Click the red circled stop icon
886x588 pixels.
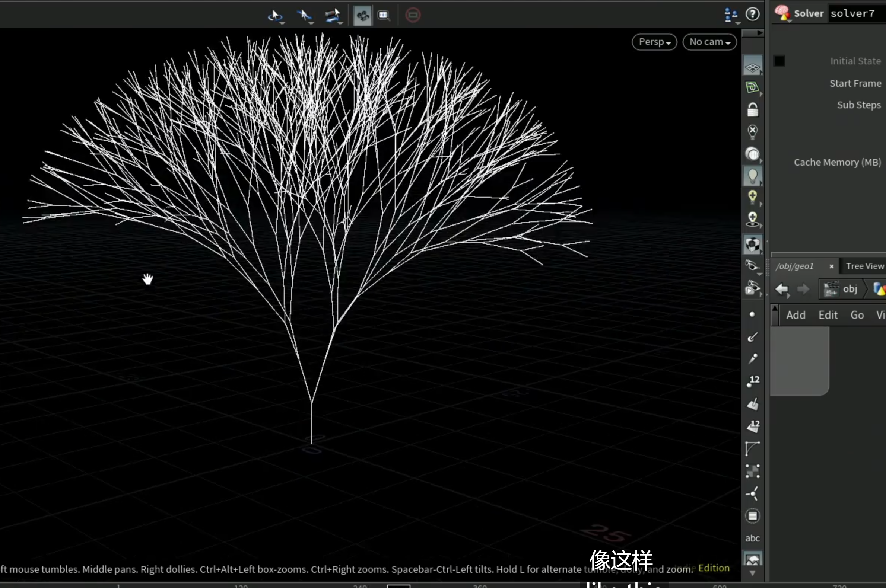[x=413, y=15]
